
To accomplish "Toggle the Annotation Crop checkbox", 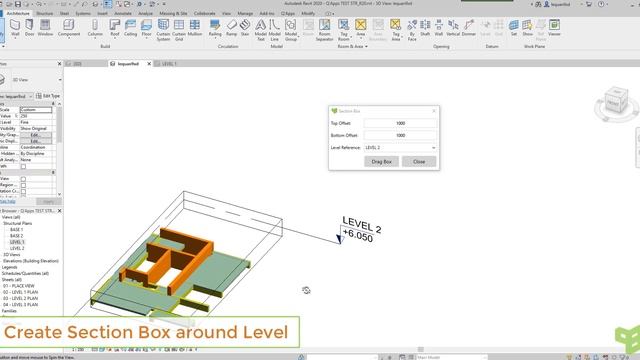I will tap(23, 191).
